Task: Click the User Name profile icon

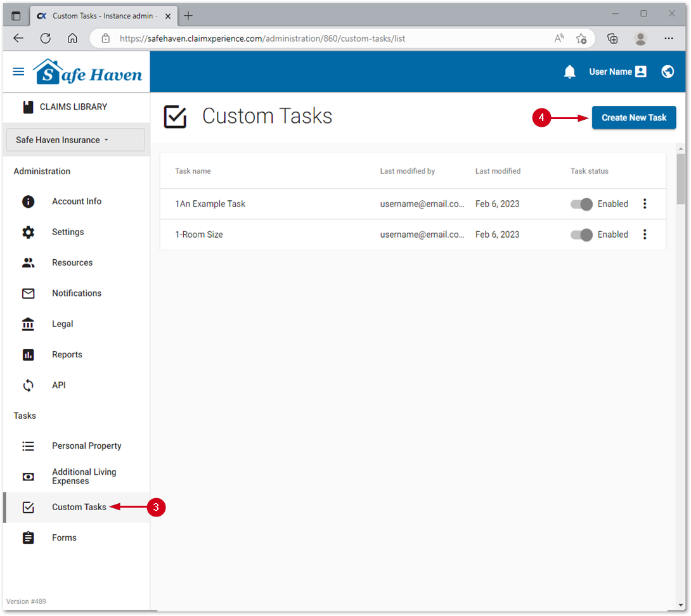Action: [641, 72]
